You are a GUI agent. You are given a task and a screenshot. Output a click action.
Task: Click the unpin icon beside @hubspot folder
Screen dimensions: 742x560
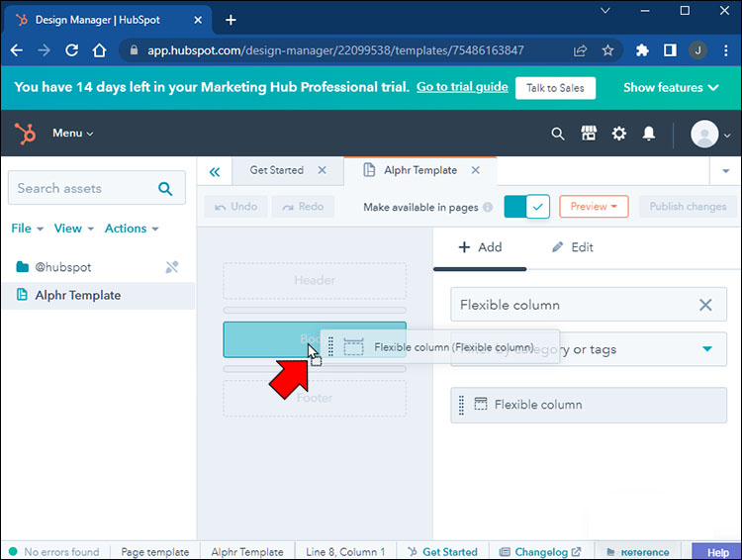[x=172, y=267]
